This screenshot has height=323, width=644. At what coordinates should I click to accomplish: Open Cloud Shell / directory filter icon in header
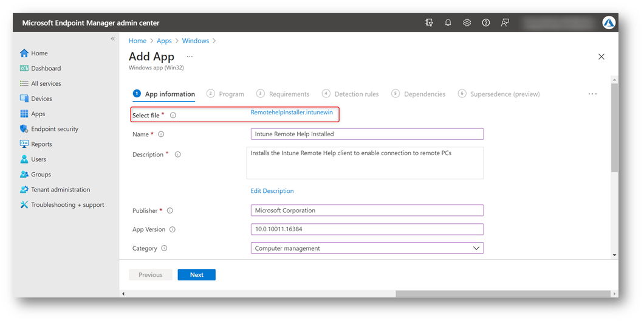[429, 23]
